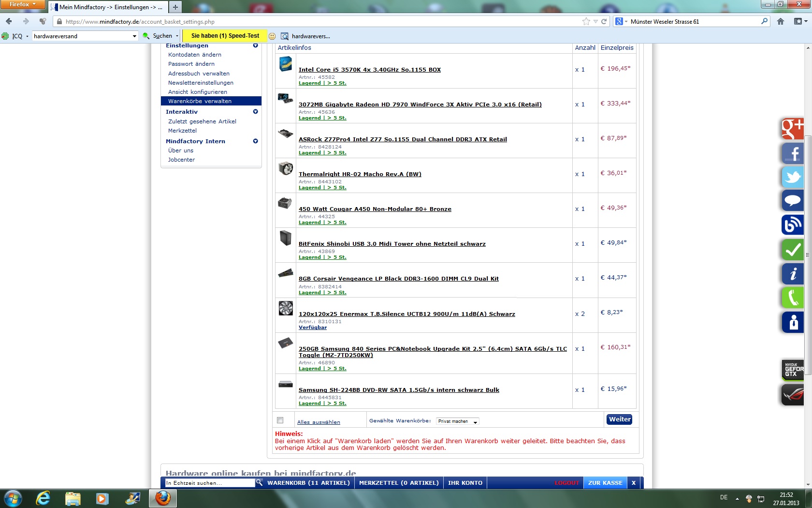The height and width of the screenshot is (508, 812).
Task: Click the Alles auswählen link
Action: point(319,422)
